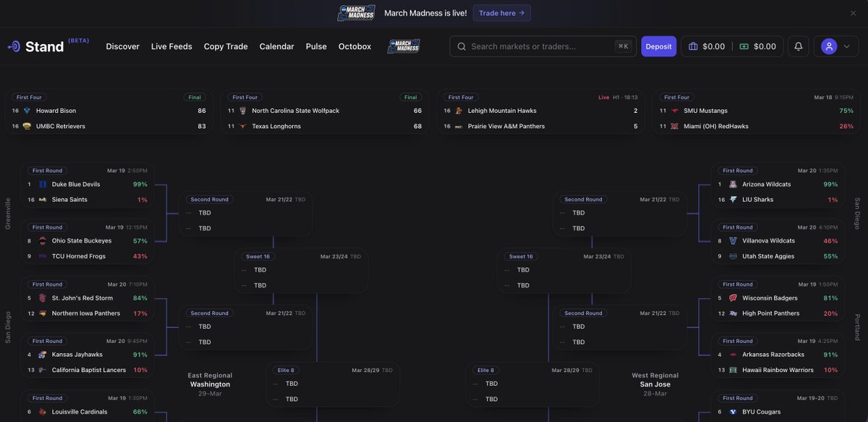Image resolution: width=868 pixels, height=422 pixels.
Task: Open the Discover tab
Action: tap(123, 46)
